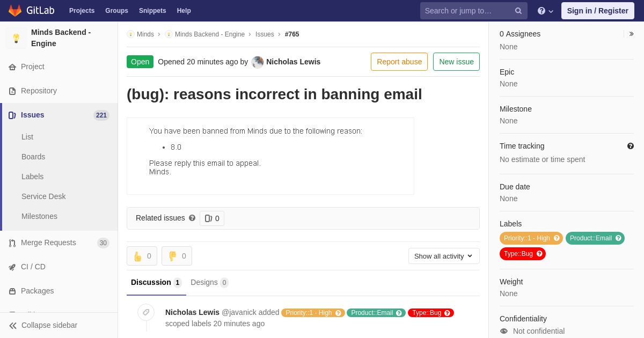Open the Snippets menu item
The width and height of the screenshot is (644, 338).
(x=152, y=11)
